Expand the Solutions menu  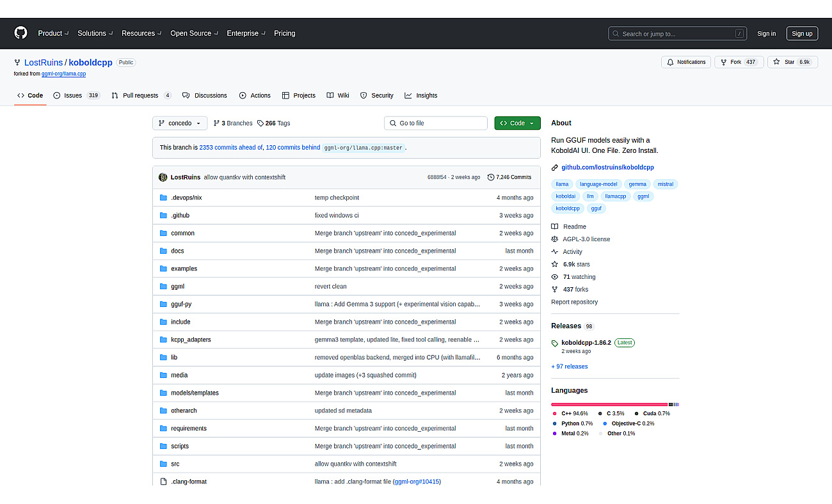[95, 33]
